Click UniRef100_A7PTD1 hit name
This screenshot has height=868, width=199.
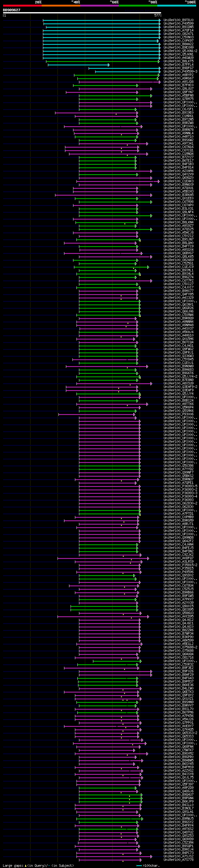coord(178,513)
